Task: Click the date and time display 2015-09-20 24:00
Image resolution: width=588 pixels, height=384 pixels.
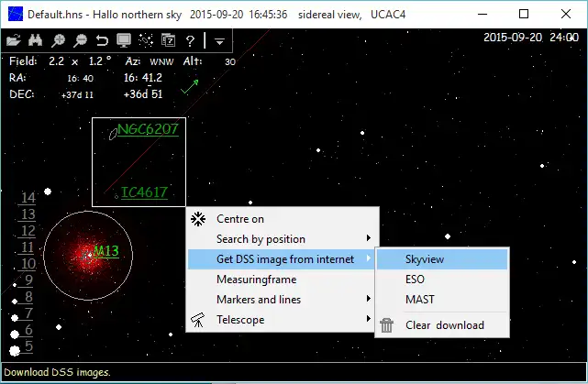Action: [x=531, y=38]
